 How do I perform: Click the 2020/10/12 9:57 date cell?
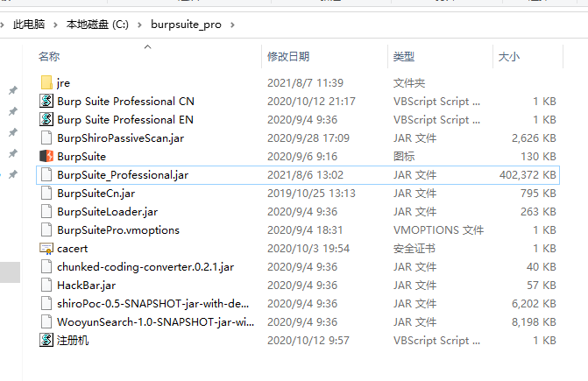click(308, 340)
